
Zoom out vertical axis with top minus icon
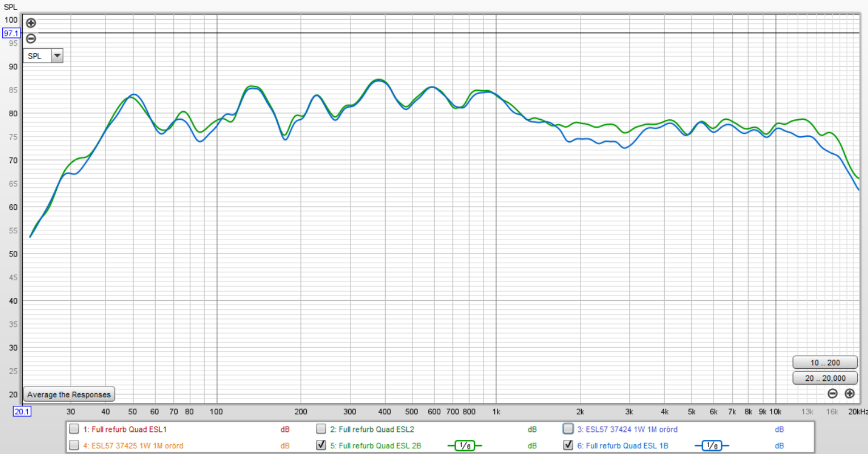click(x=31, y=39)
